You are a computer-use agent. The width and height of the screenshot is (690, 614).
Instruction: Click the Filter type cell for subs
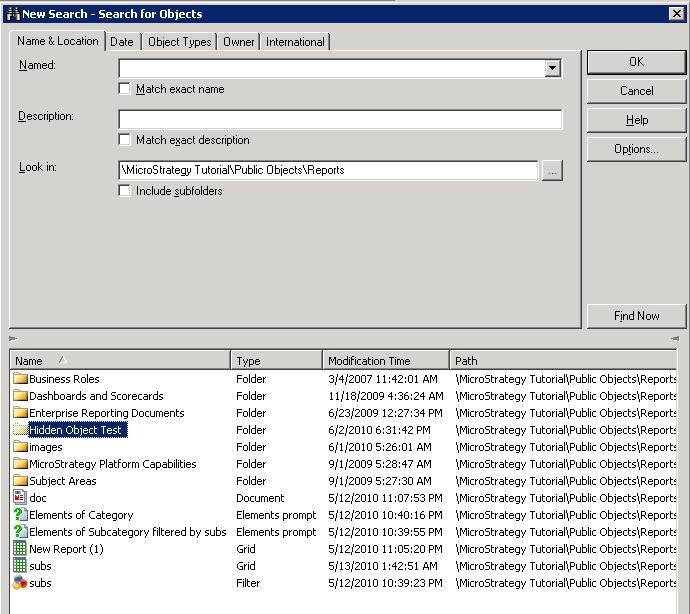click(248, 583)
